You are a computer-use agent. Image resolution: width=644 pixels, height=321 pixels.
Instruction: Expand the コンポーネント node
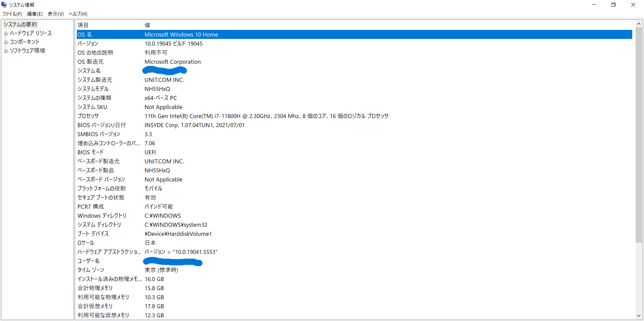coord(6,42)
